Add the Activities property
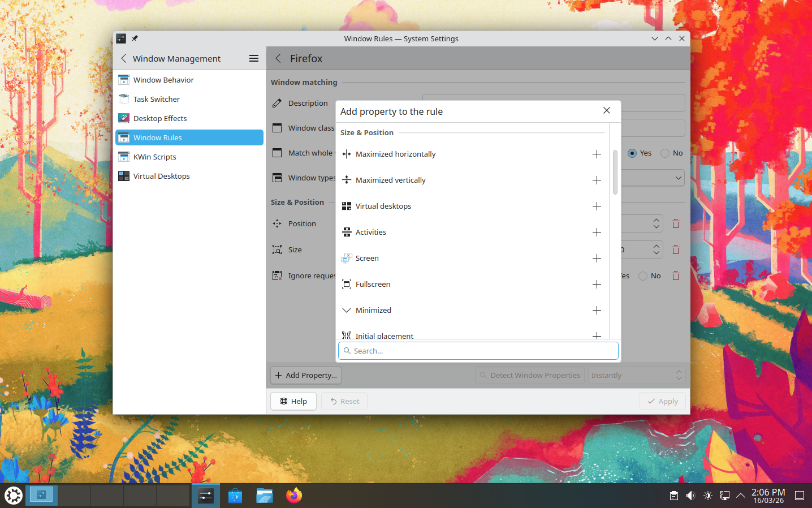This screenshot has width=812, height=508. point(597,232)
